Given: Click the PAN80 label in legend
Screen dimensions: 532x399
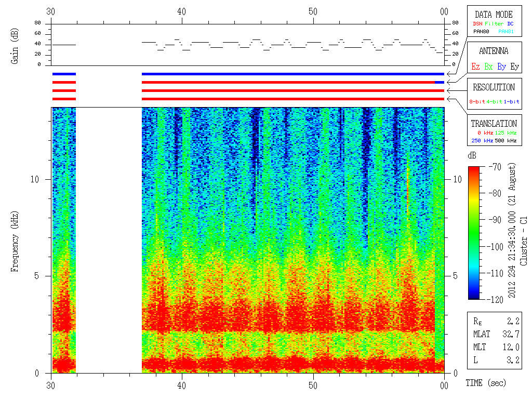Looking at the screenshot, I should pyautogui.click(x=481, y=32).
